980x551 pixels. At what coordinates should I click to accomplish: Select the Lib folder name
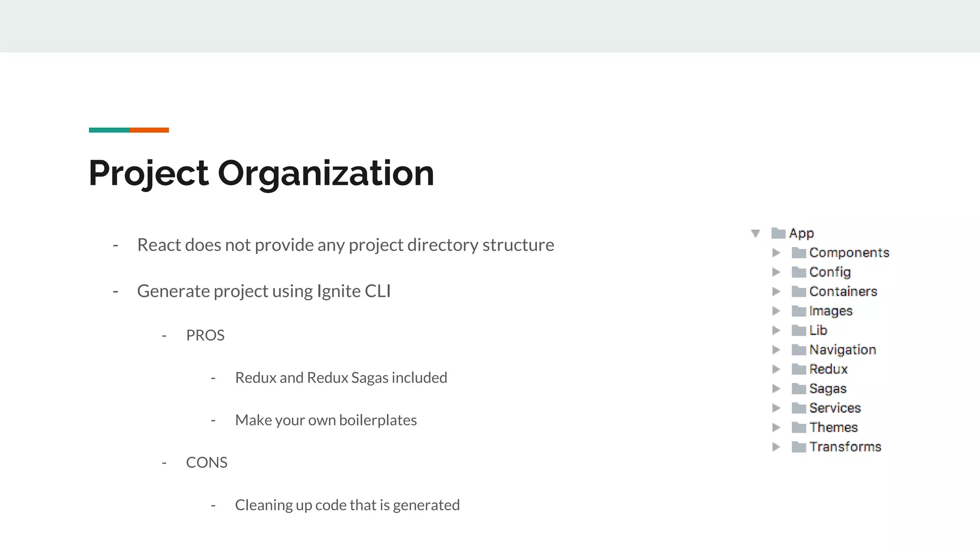click(x=818, y=330)
